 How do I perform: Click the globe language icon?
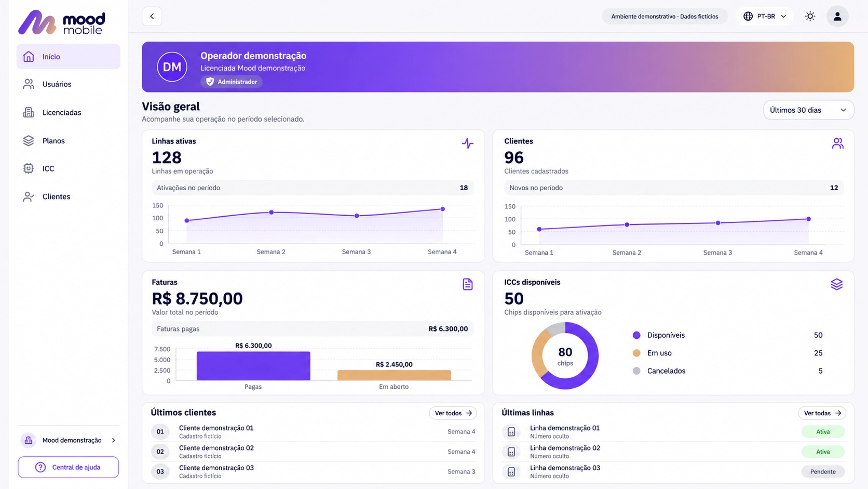pyautogui.click(x=748, y=16)
